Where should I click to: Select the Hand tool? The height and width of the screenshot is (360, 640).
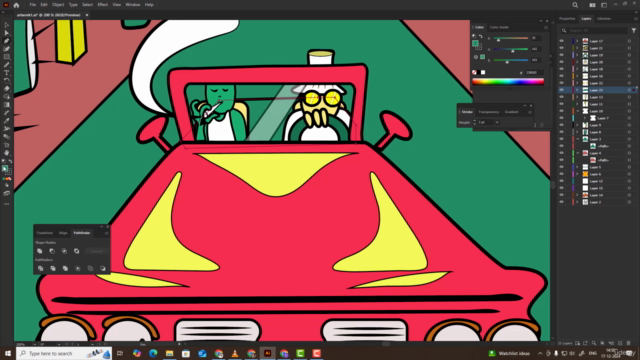tap(7, 153)
